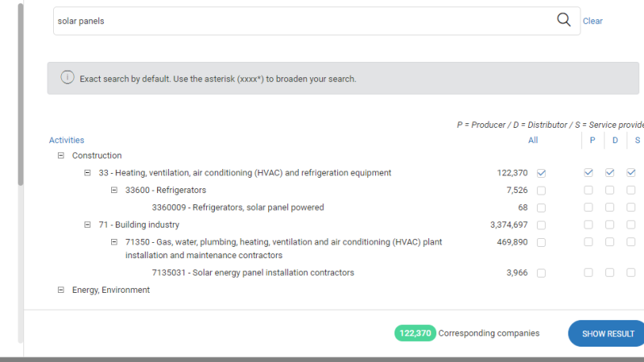The image size is (644, 362).
Task: Click the info icon in the notice banner
Action: point(68,77)
